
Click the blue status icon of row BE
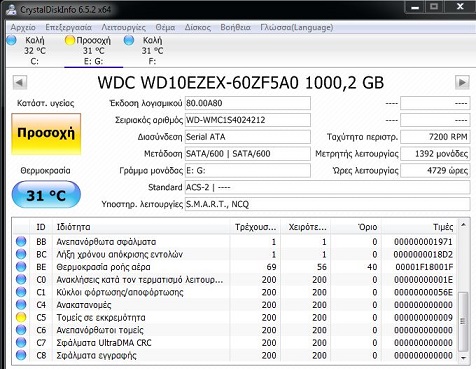point(21,267)
